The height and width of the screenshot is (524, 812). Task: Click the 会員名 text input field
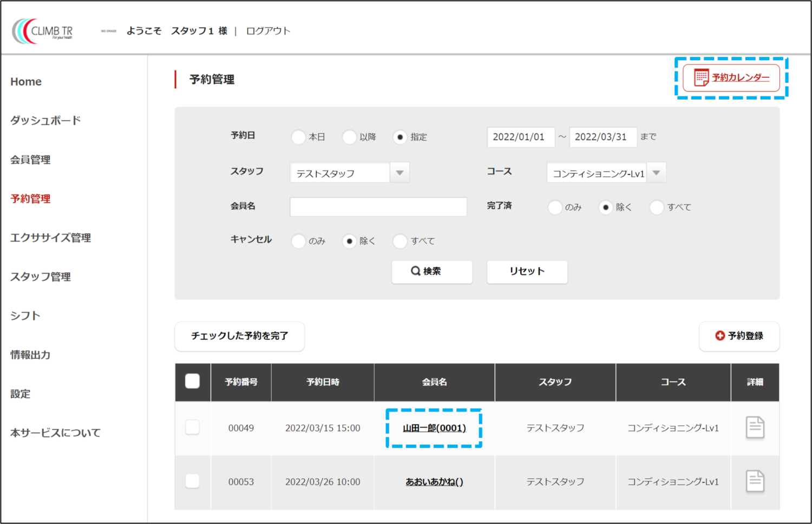378,207
